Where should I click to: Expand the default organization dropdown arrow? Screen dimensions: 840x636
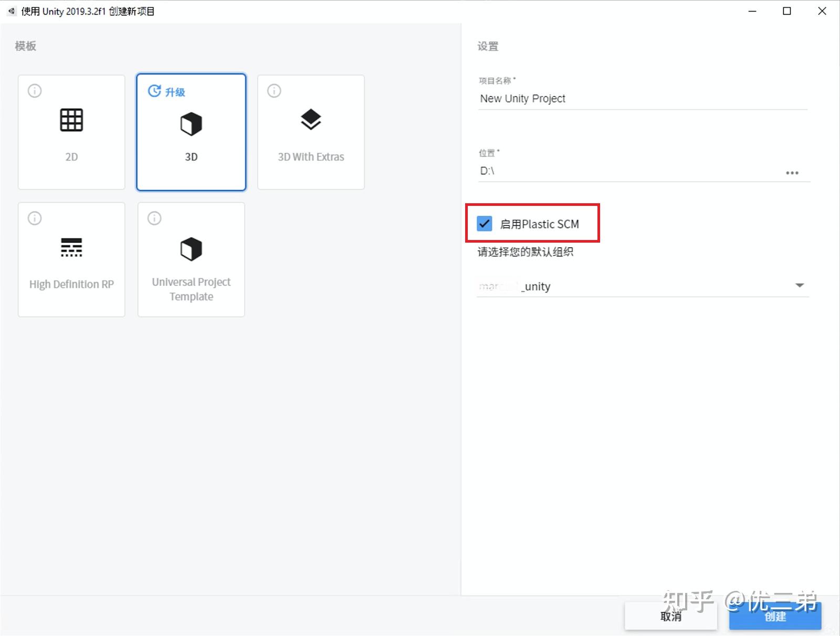pyautogui.click(x=800, y=286)
